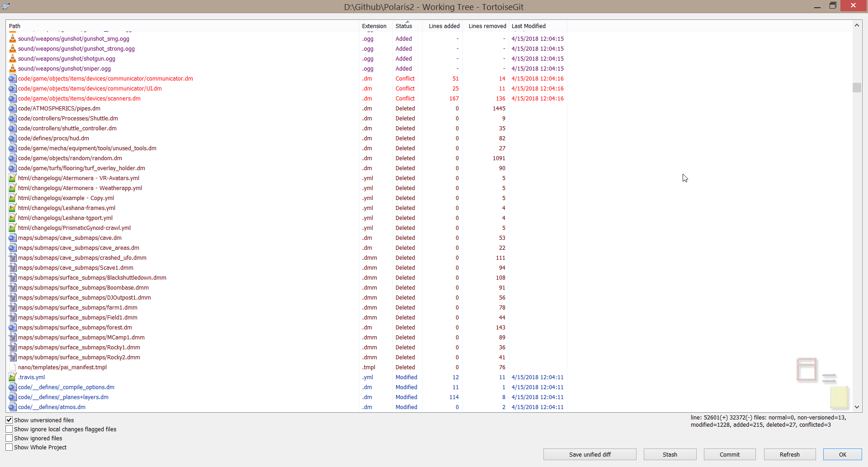Click the icon beside Weatherapp.yml
Image resolution: width=868 pixels, height=467 pixels.
[13, 188]
